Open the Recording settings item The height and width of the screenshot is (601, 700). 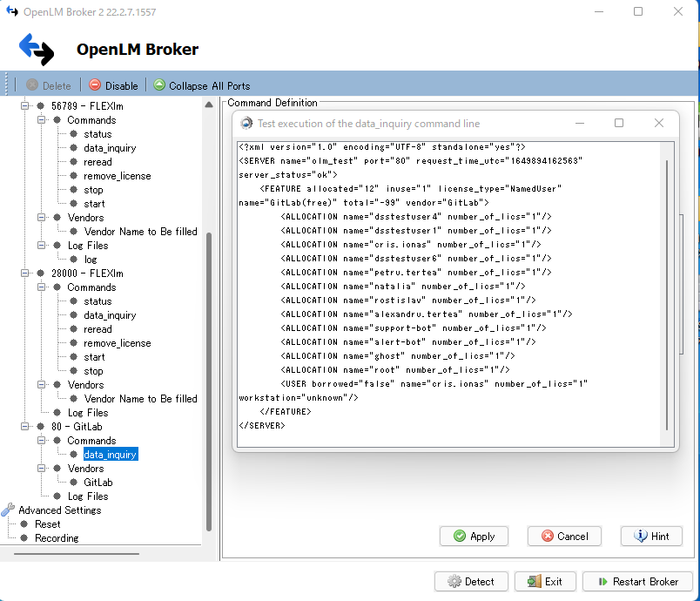coord(56,537)
